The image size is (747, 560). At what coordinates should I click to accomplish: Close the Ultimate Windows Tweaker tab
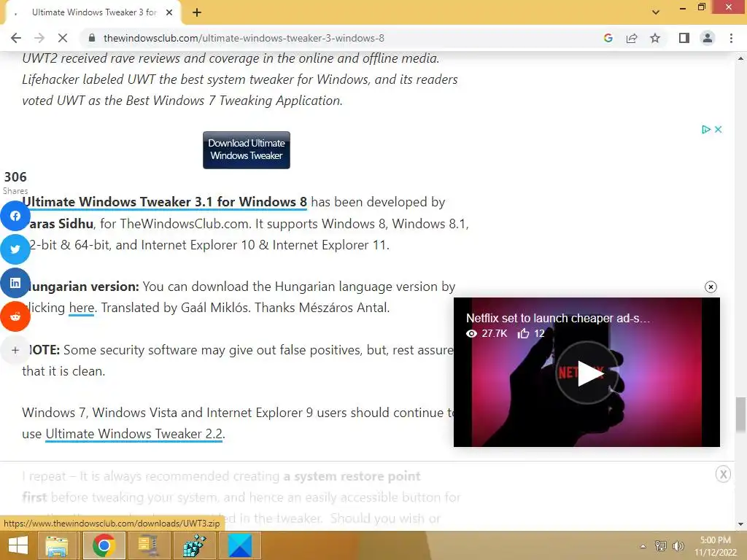coord(169,13)
